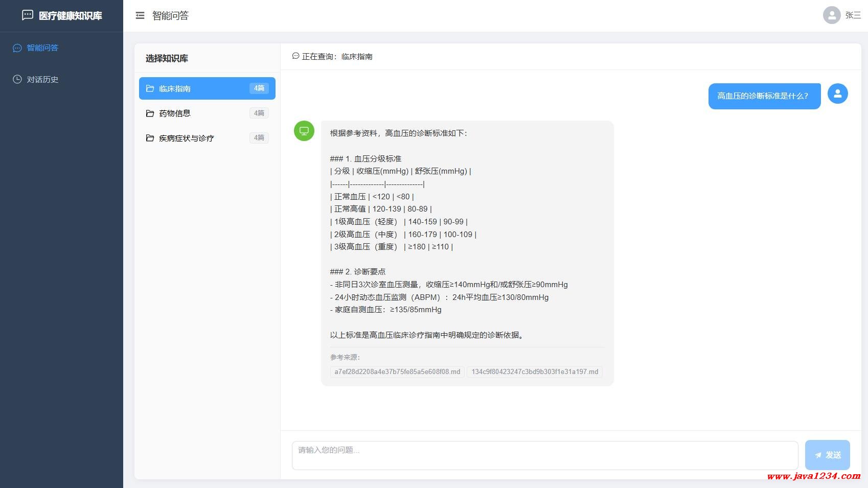Select the 药物信息 knowledge base

coord(207,113)
